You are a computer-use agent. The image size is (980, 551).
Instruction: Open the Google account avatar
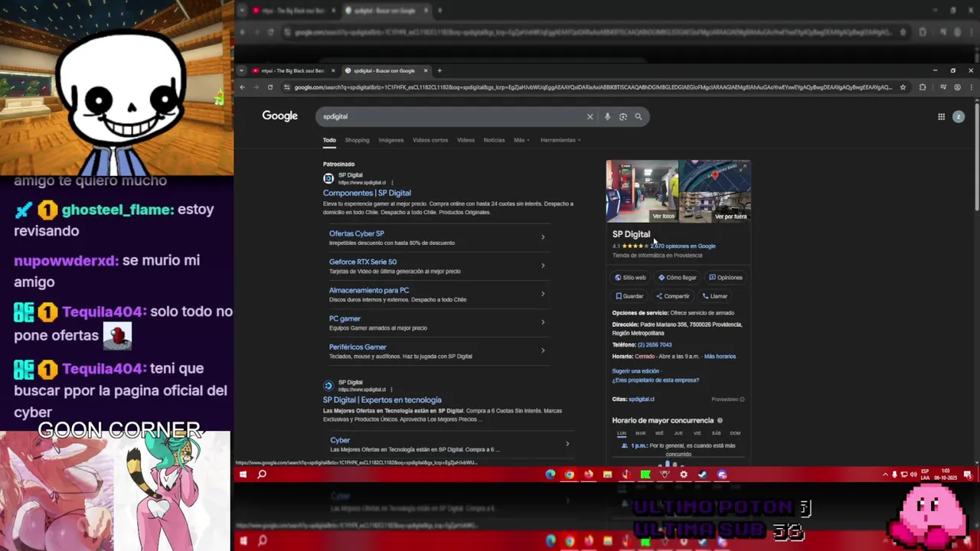click(958, 117)
